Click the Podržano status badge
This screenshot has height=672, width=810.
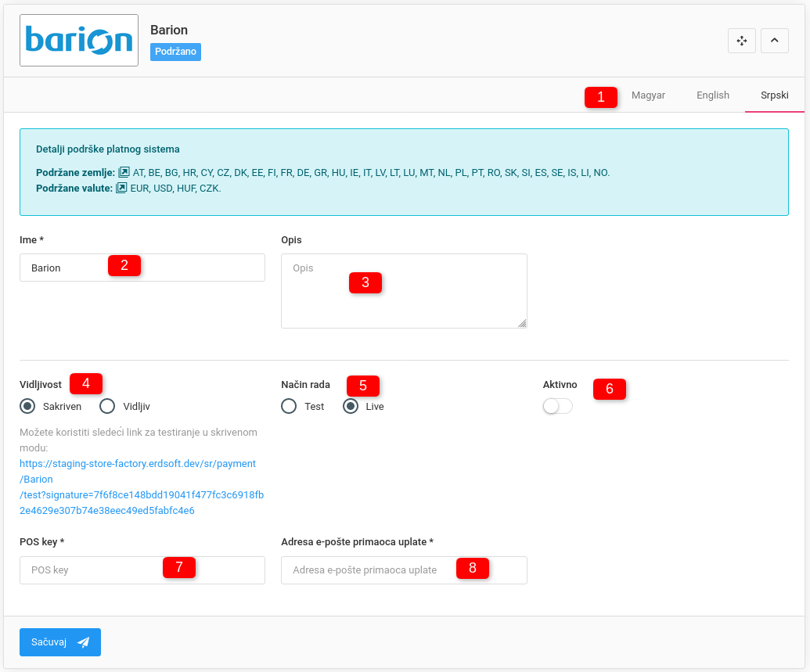[x=175, y=52]
